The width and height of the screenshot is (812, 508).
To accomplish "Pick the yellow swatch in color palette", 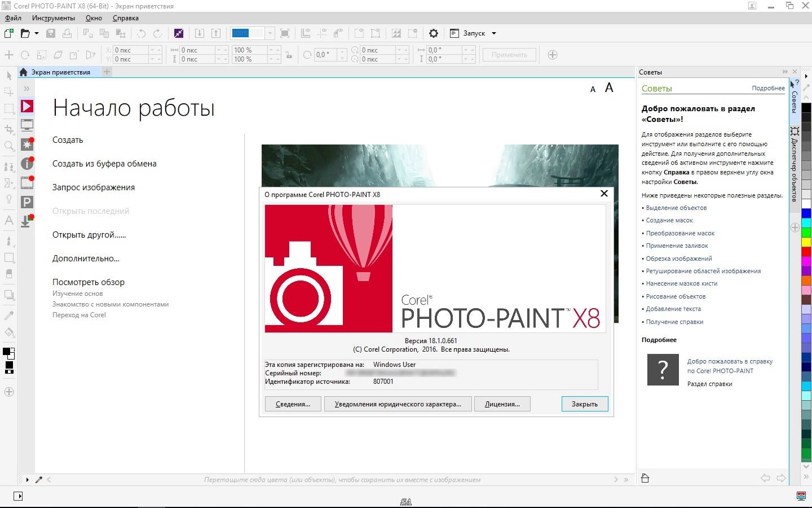I will 806,242.
